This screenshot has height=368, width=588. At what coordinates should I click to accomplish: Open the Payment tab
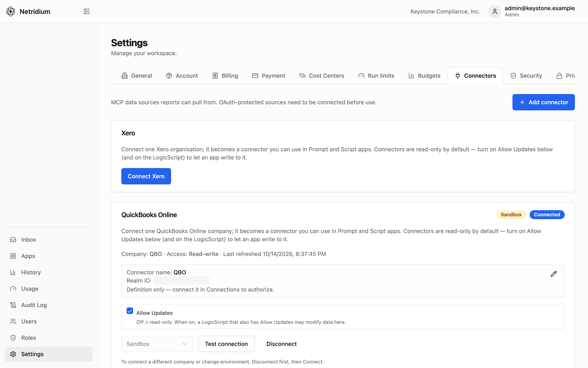click(268, 76)
